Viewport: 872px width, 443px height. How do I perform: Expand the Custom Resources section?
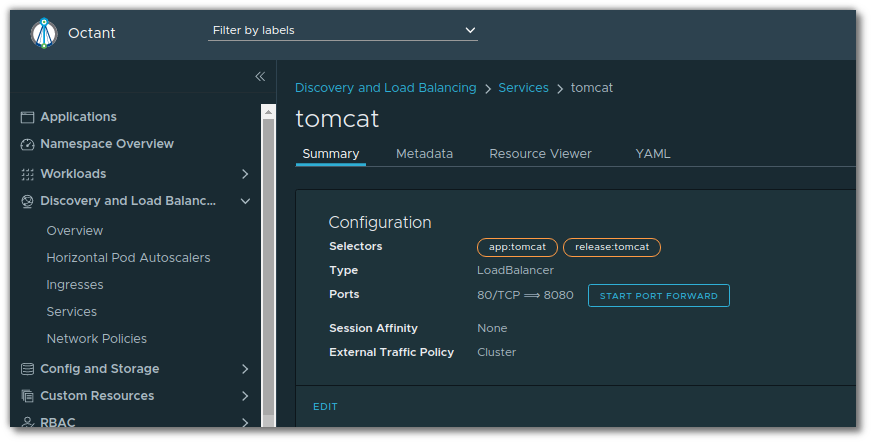tap(245, 396)
